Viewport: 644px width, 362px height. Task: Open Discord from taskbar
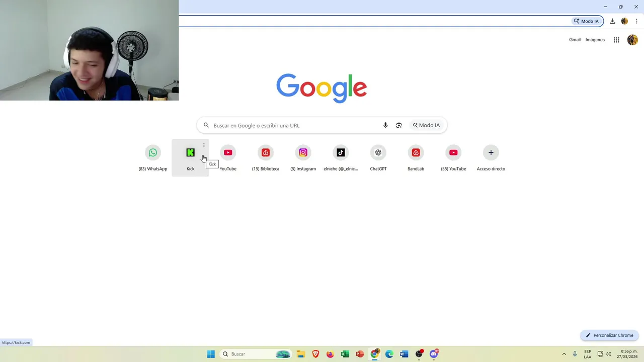(434, 354)
